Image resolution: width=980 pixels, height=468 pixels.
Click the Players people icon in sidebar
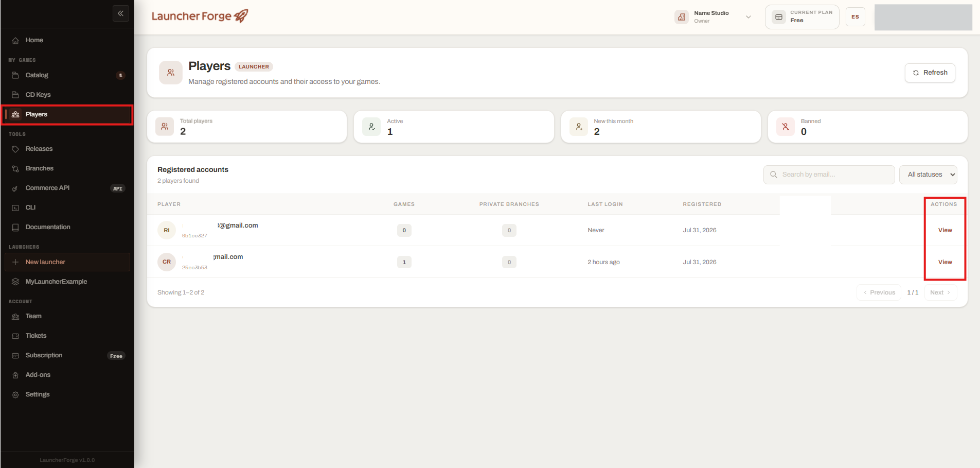pyautogui.click(x=15, y=114)
